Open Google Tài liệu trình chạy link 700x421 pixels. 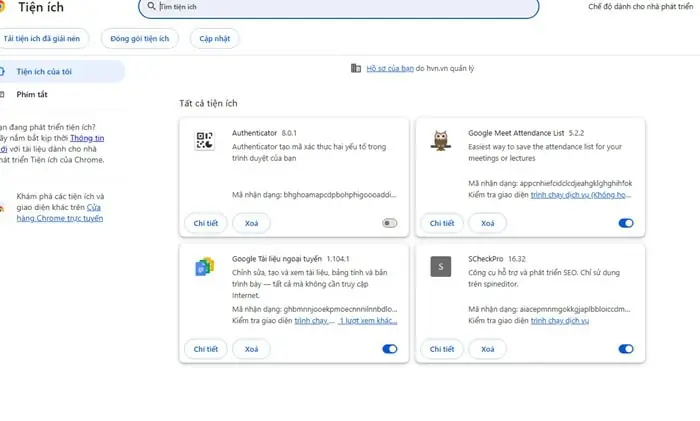tap(314, 321)
